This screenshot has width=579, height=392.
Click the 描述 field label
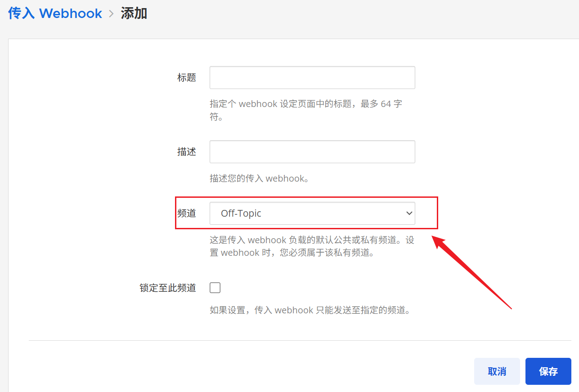coord(187,152)
